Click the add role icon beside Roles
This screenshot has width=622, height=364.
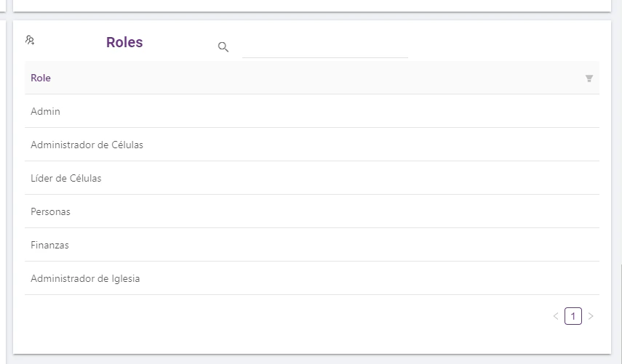[x=30, y=40]
